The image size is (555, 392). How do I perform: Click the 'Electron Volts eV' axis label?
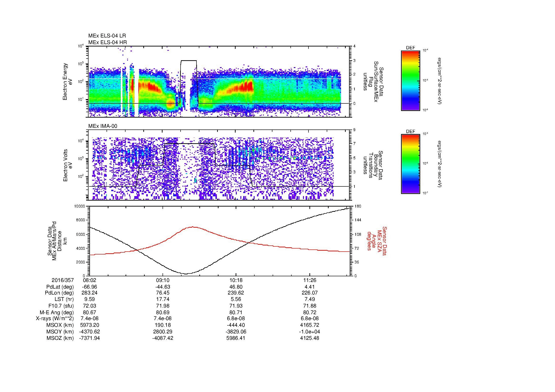point(67,165)
